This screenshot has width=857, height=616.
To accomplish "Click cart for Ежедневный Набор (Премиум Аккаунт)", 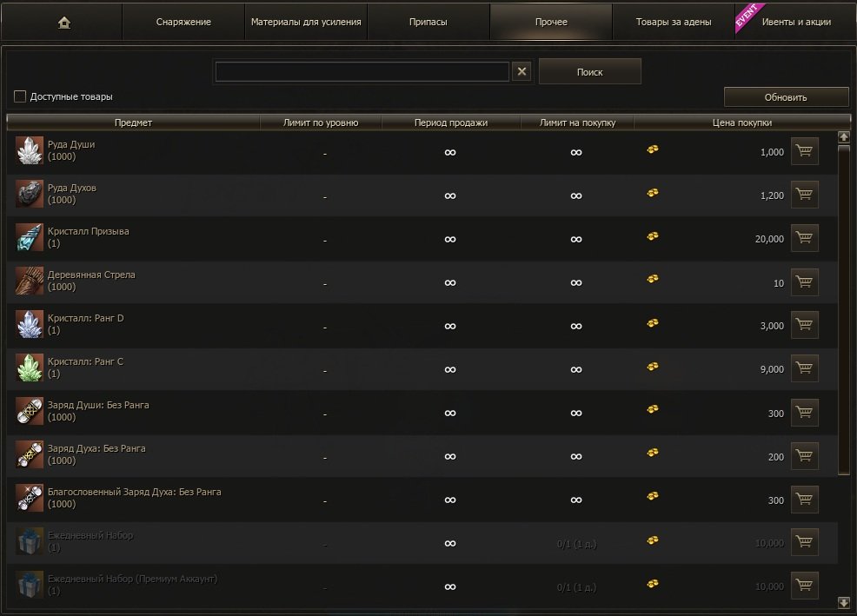I will point(805,586).
